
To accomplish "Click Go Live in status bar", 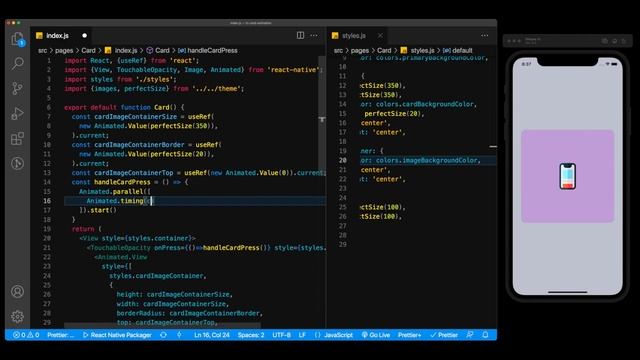I will [376, 335].
